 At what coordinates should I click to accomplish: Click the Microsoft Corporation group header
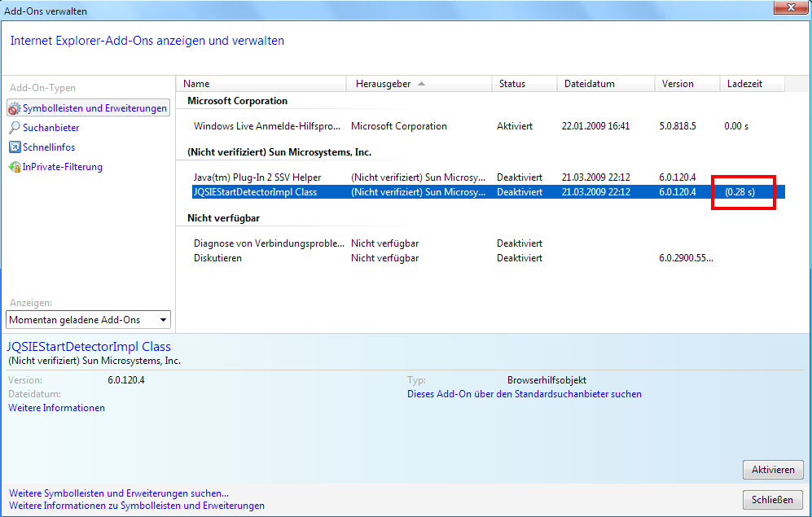coord(237,101)
